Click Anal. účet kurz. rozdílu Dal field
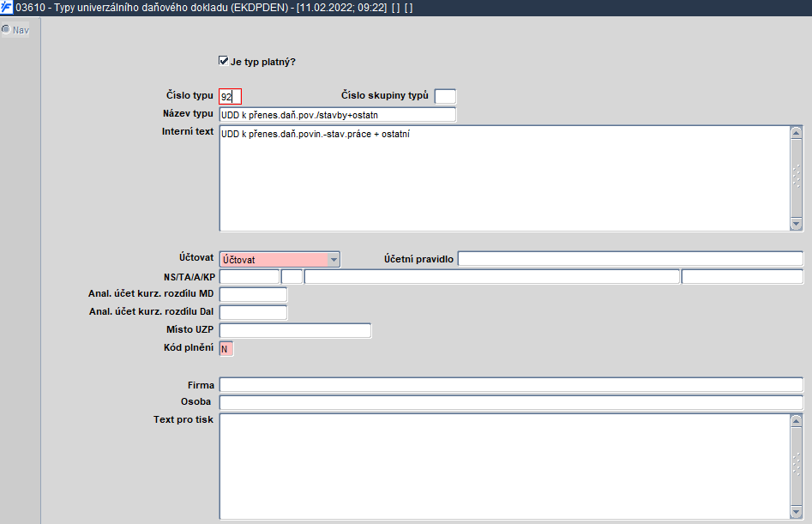812x524 pixels. click(253, 312)
